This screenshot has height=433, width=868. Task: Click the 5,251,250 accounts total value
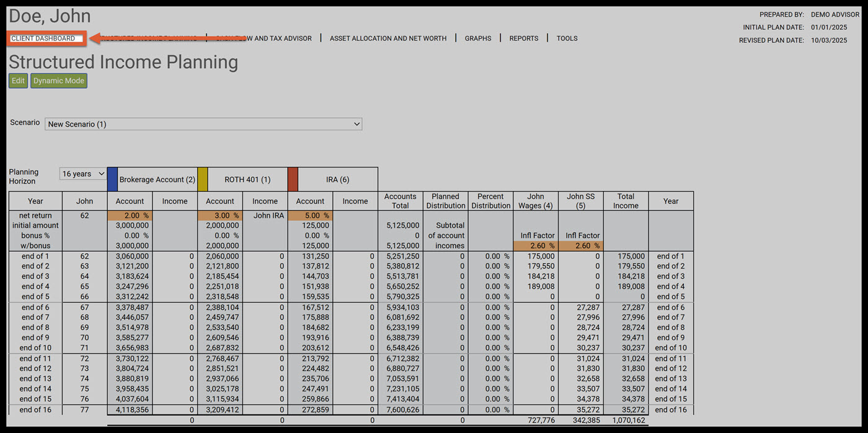pyautogui.click(x=403, y=256)
